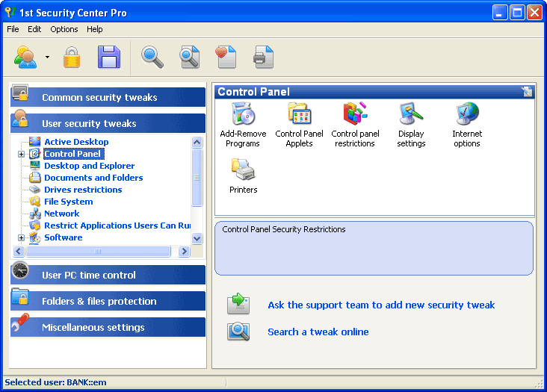Viewport: 547px width, 392px height.
Task: Click tree scroll left arrow
Action: pyautogui.click(x=19, y=251)
